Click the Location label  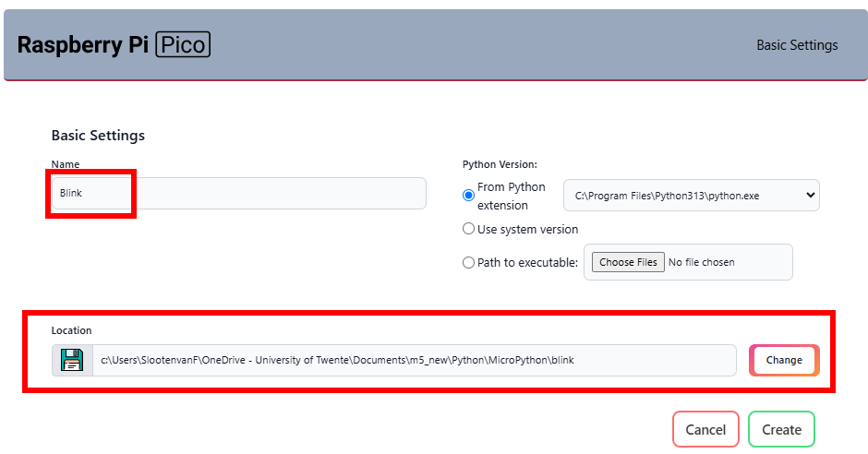[x=71, y=330]
